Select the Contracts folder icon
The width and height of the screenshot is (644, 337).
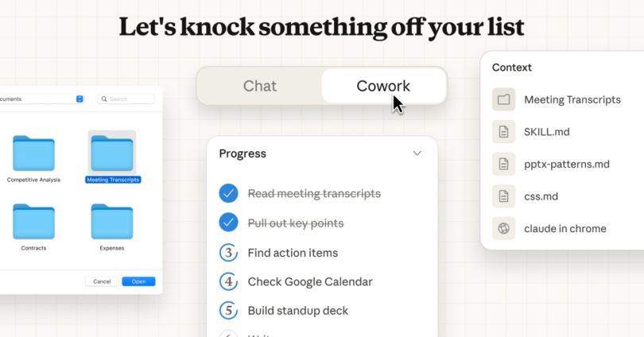33,222
